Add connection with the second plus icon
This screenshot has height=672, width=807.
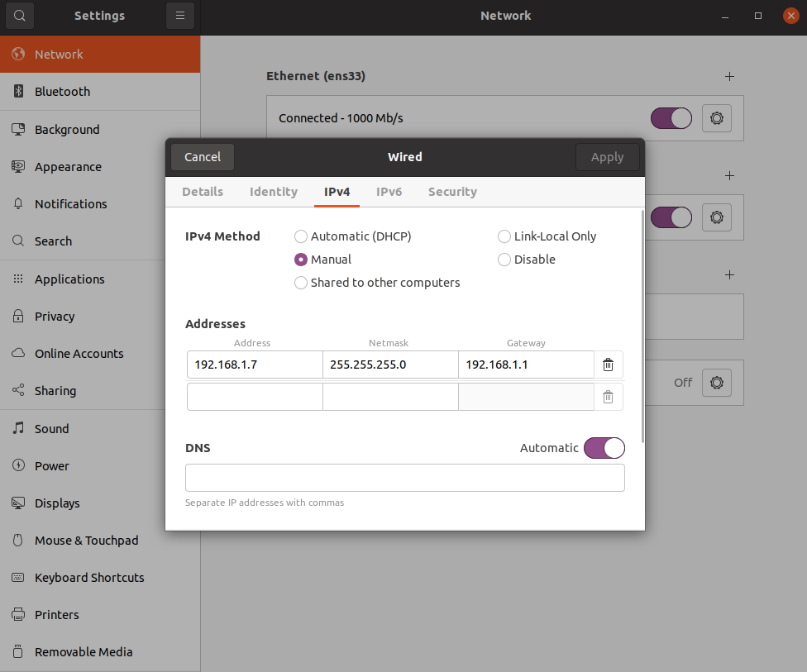[730, 176]
